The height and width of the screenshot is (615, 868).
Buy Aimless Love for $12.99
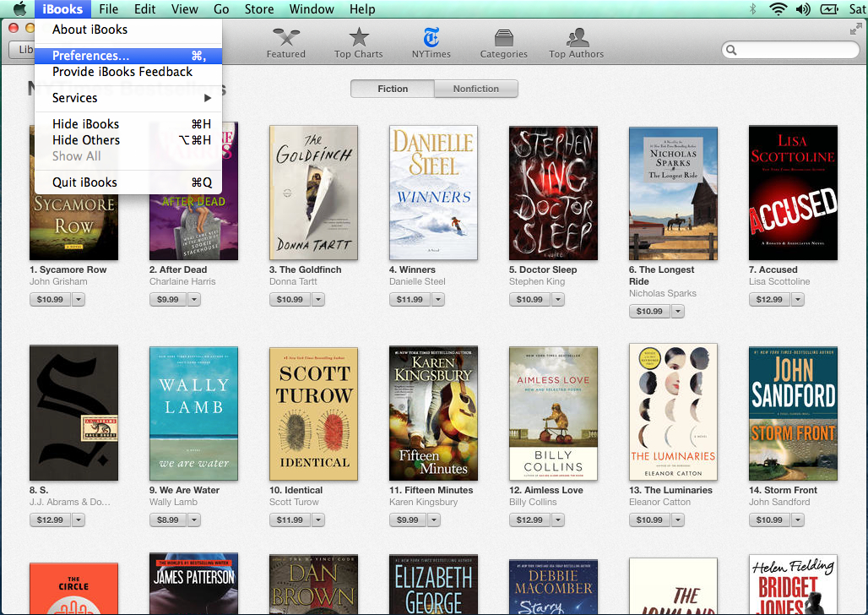529,520
